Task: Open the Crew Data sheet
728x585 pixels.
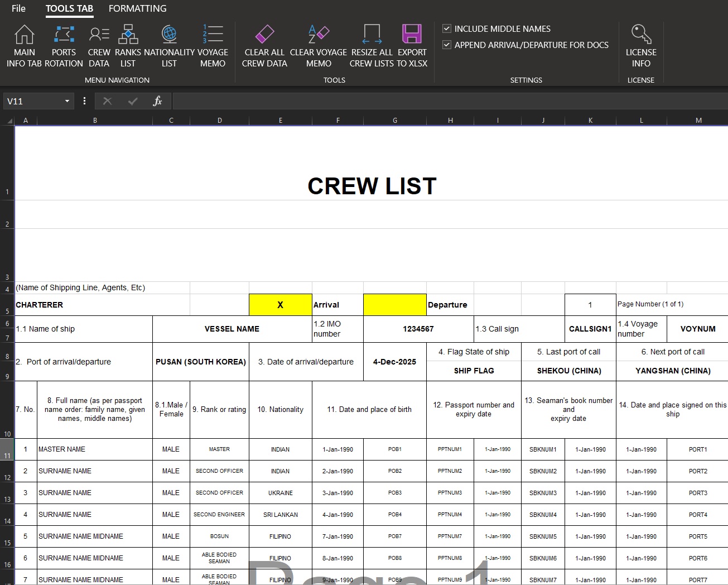Action: [99, 46]
